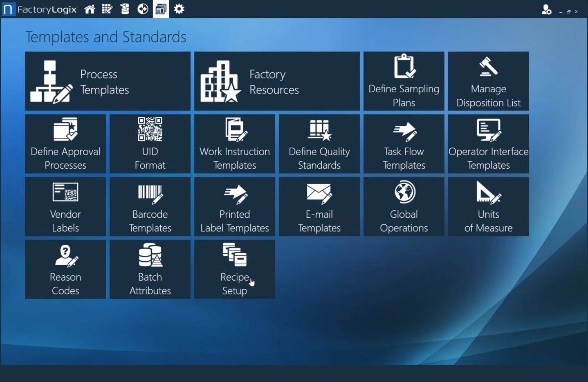Open Process Templates

tap(108, 81)
